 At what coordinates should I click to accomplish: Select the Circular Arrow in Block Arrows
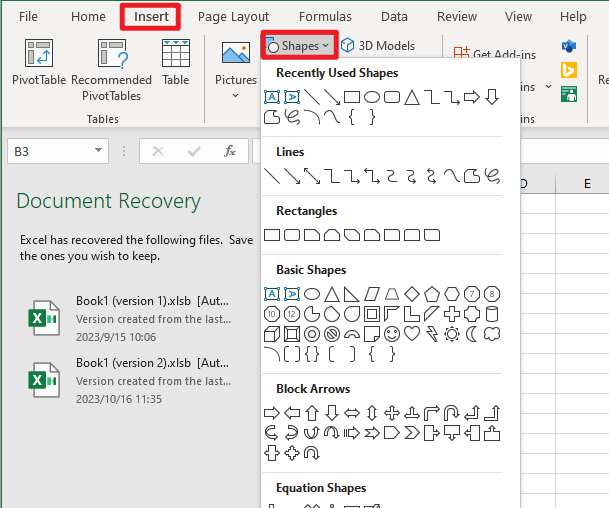pyautogui.click(x=312, y=453)
